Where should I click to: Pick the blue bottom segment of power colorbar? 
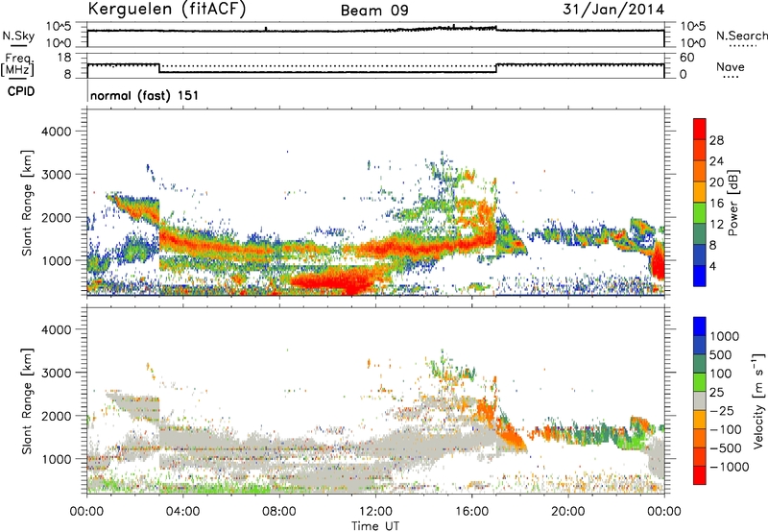[700, 276]
